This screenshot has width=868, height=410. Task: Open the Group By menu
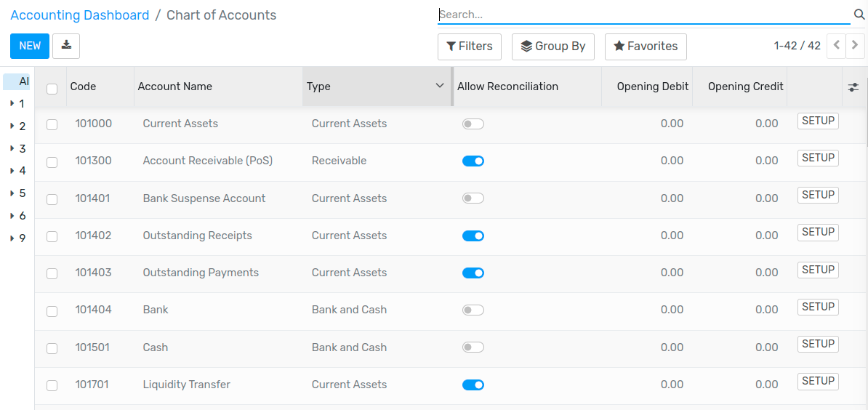[553, 47]
